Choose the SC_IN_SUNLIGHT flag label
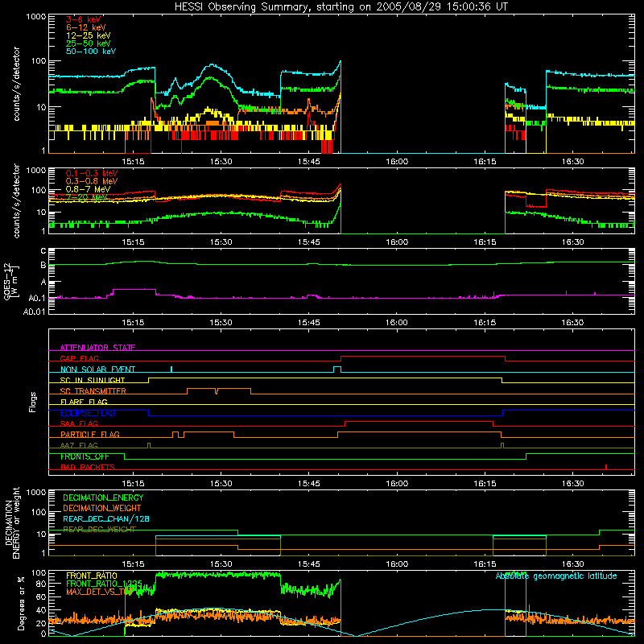The image size is (644, 644). [x=93, y=380]
